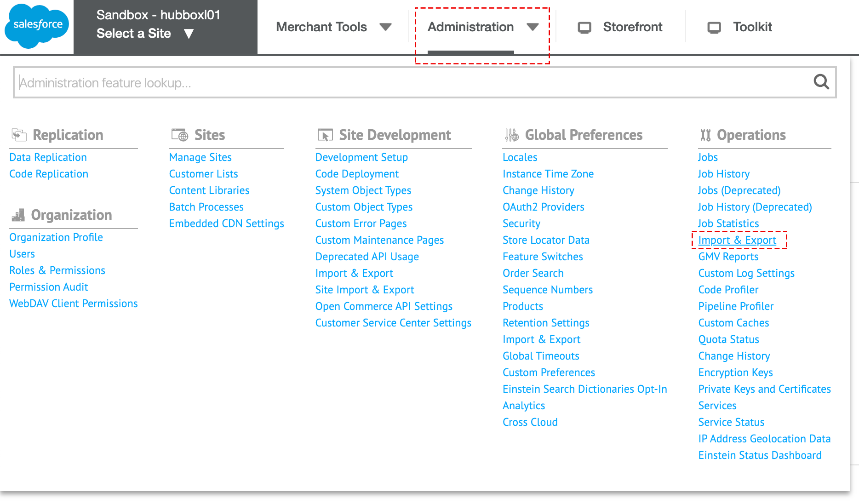The width and height of the screenshot is (859, 504).
Task: Click the Sites globe icon
Action: point(179,135)
